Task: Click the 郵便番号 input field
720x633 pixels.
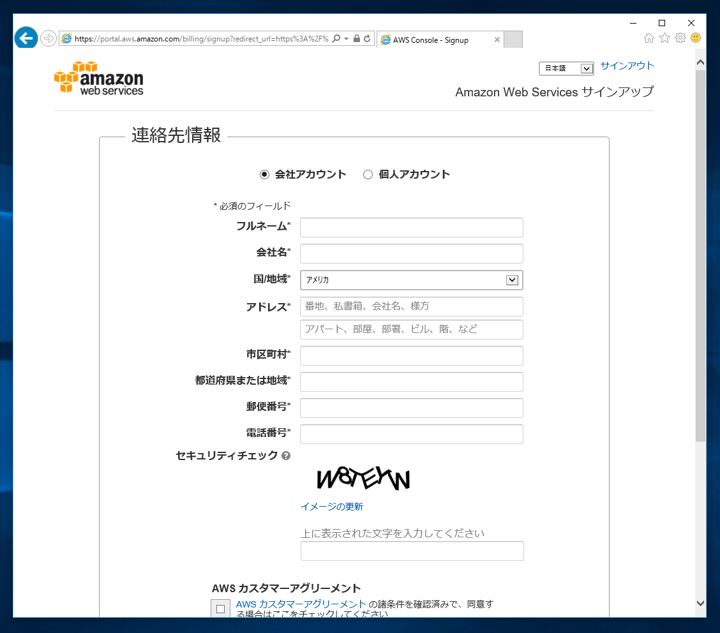Action: [411, 408]
